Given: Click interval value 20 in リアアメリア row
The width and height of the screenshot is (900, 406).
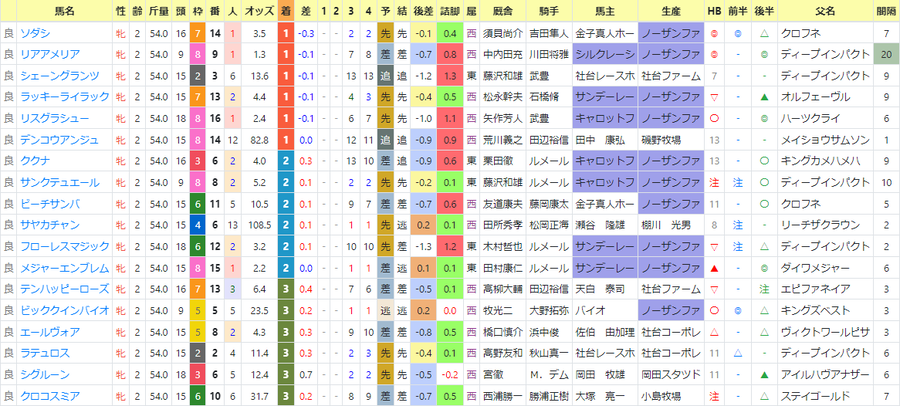Looking at the screenshot, I should (x=886, y=55).
